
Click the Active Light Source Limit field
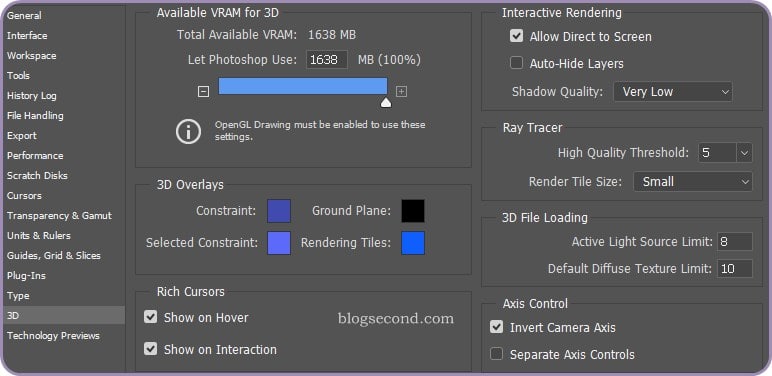[735, 242]
